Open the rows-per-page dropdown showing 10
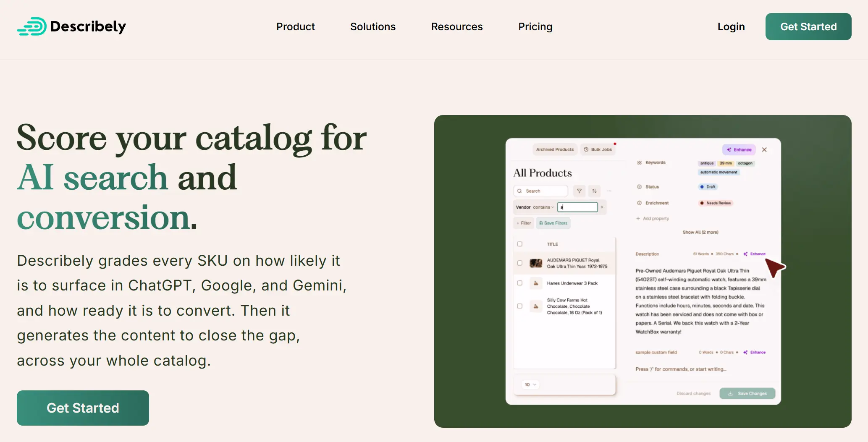This screenshot has width=868, height=442. 530,384
